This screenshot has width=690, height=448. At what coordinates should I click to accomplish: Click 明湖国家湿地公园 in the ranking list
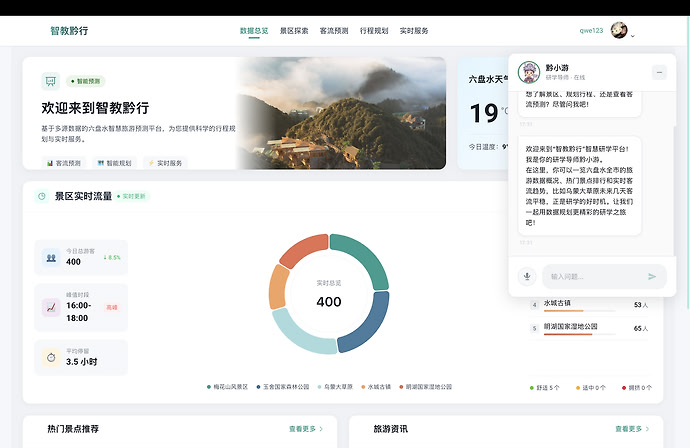coord(570,326)
